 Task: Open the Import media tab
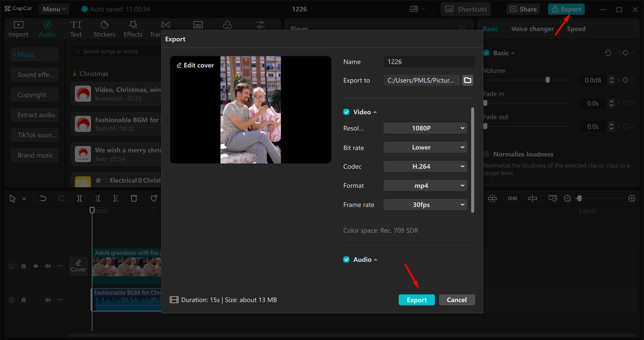[18, 29]
